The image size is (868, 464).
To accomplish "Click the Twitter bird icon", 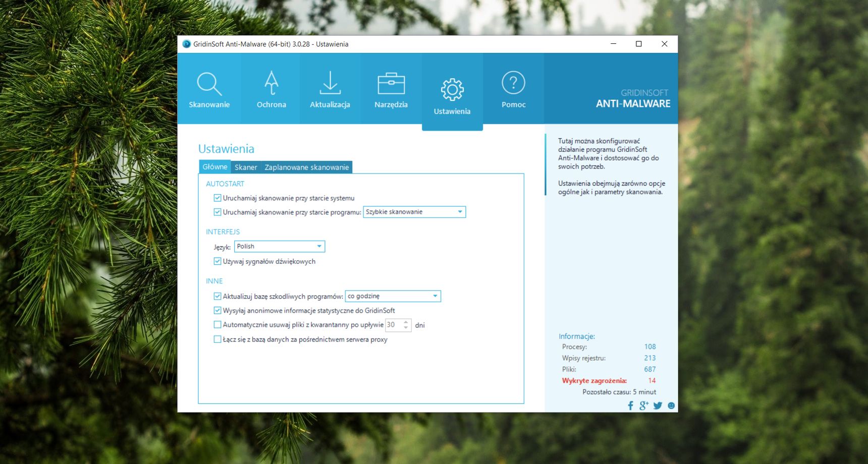I will [x=658, y=405].
